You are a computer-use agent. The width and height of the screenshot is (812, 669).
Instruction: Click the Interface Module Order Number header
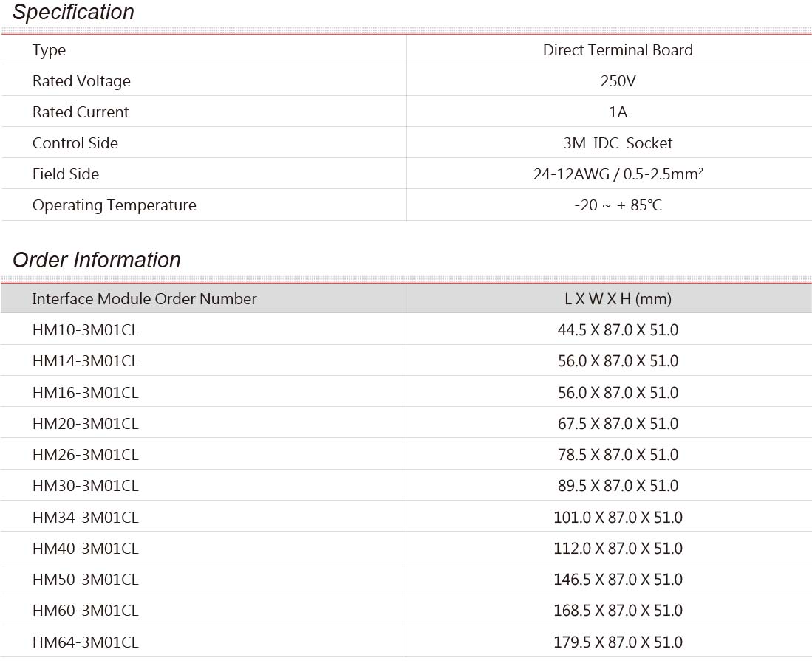coord(144,299)
